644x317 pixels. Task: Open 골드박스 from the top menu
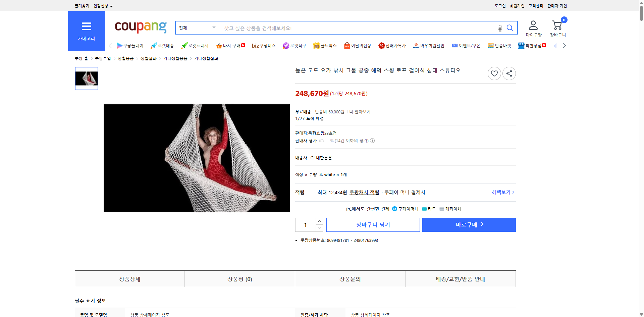click(x=325, y=46)
